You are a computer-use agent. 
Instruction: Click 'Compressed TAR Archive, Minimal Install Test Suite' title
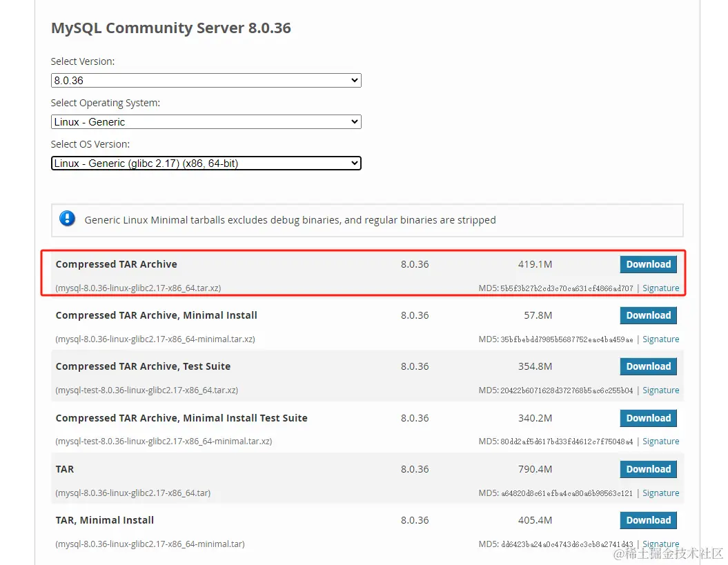pyautogui.click(x=181, y=418)
